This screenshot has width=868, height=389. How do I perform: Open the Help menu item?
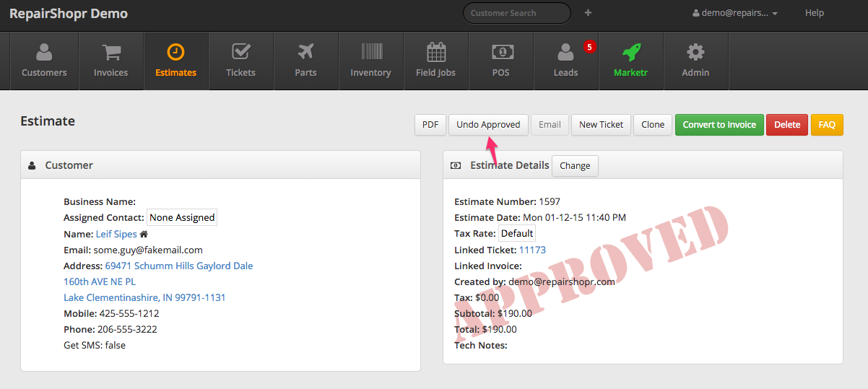click(x=814, y=13)
